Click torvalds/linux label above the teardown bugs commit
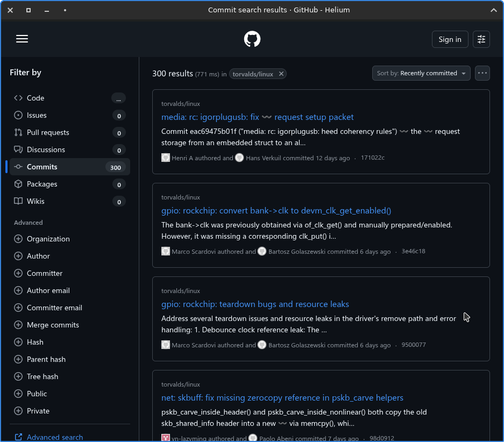The height and width of the screenshot is (442, 504). 181,291
